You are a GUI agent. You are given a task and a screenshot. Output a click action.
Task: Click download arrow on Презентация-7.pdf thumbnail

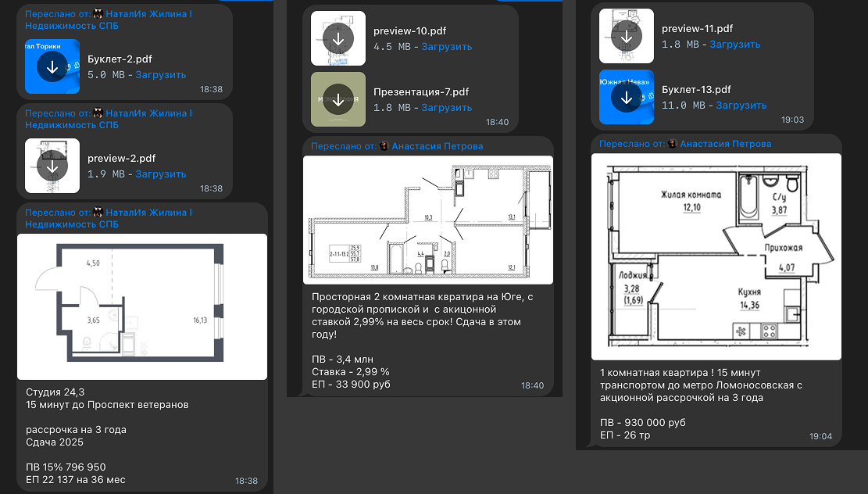pos(338,100)
